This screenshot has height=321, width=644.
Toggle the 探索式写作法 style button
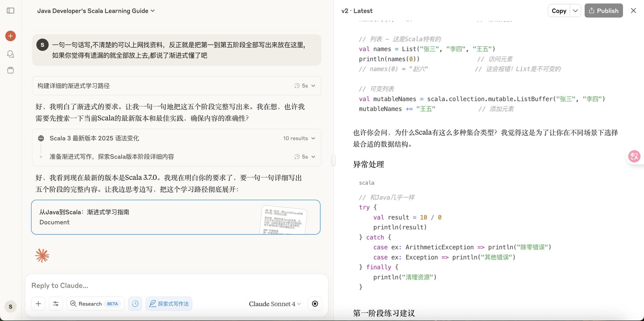169,304
